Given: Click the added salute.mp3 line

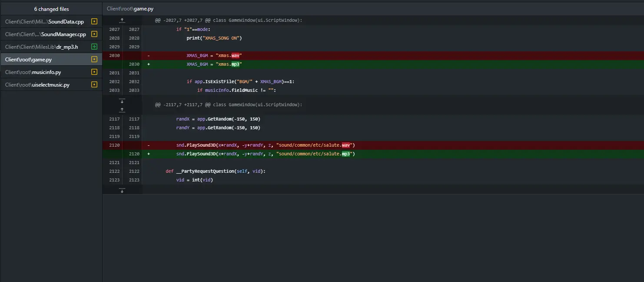Looking at the screenshot, I should [373, 154].
